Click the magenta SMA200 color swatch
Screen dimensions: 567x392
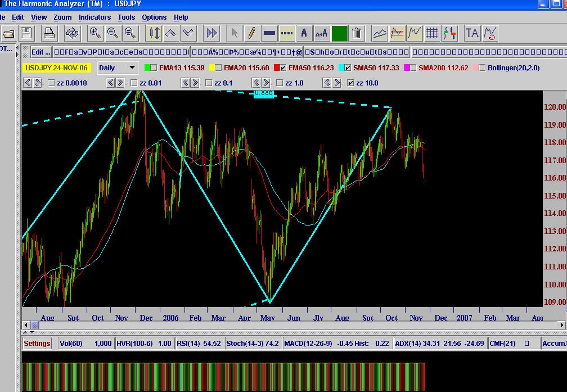coord(407,68)
